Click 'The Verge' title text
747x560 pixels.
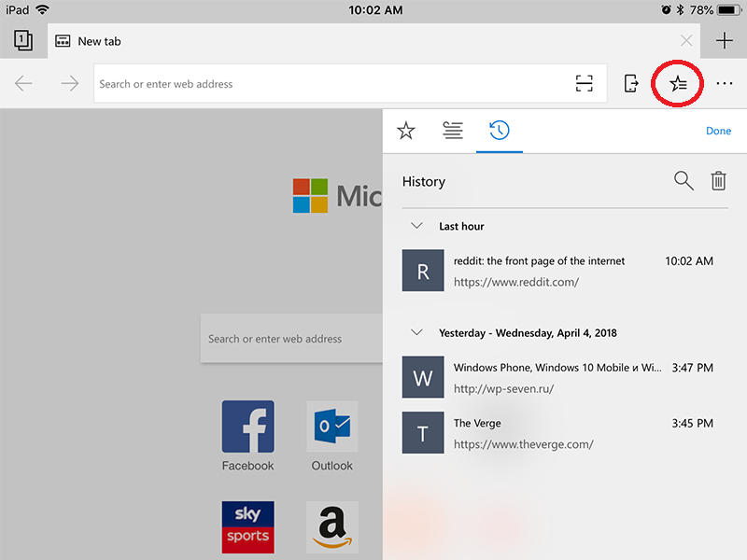(x=477, y=424)
